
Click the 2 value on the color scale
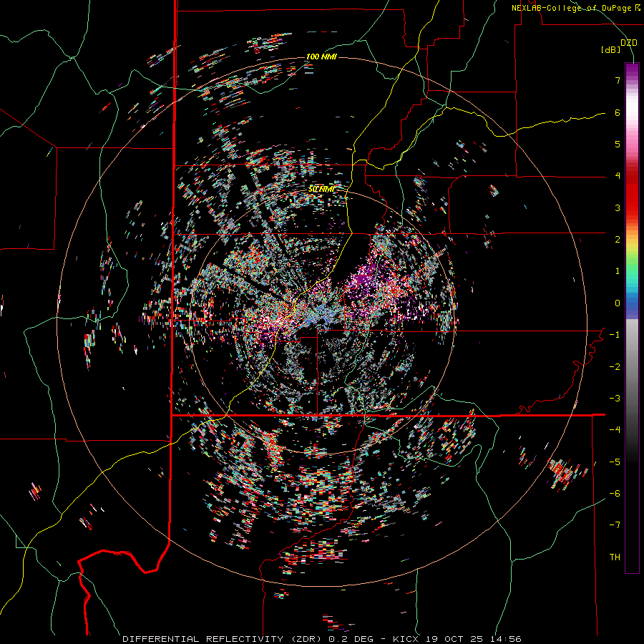pyautogui.click(x=618, y=240)
